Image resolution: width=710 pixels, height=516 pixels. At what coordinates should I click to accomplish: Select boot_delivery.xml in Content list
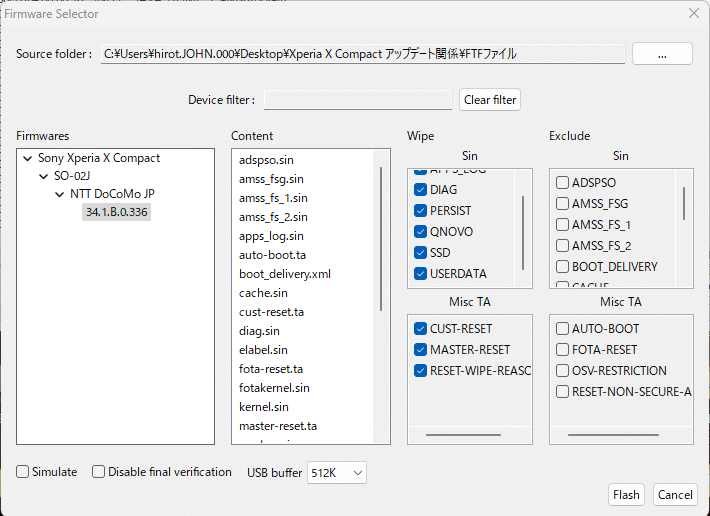pos(285,274)
